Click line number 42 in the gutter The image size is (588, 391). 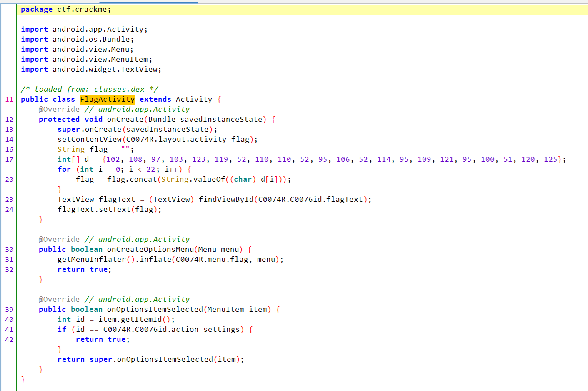click(9, 339)
